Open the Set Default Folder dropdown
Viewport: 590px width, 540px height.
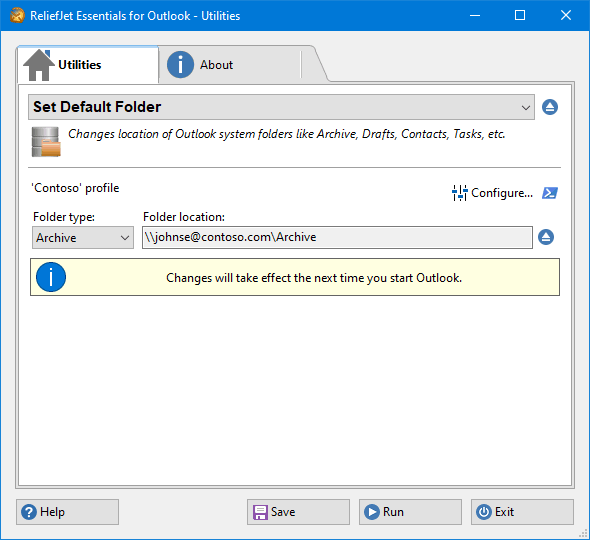pos(281,107)
